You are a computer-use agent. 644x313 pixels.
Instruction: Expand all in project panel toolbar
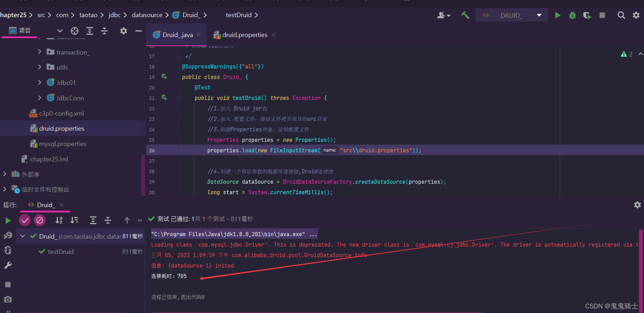coord(90,31)
